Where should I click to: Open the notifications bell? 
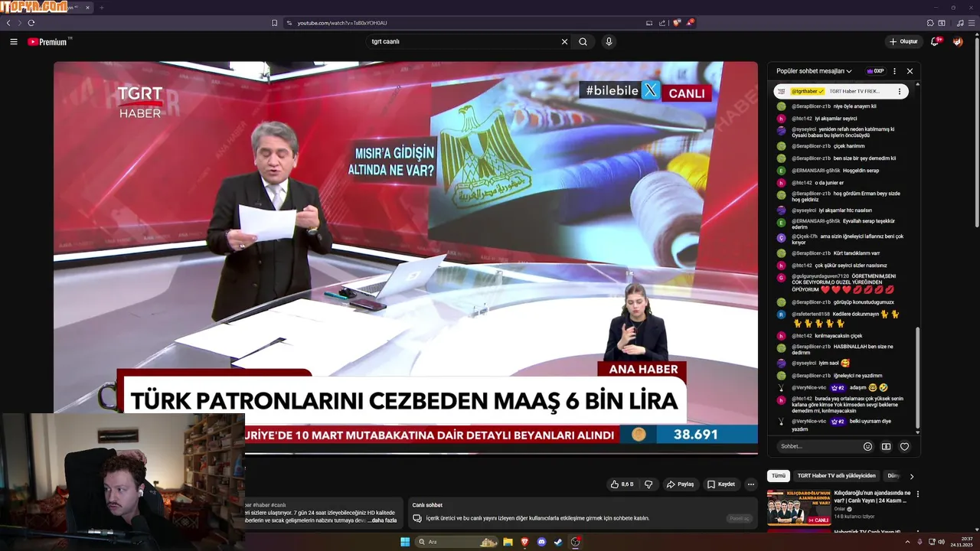tap(935, 41)
